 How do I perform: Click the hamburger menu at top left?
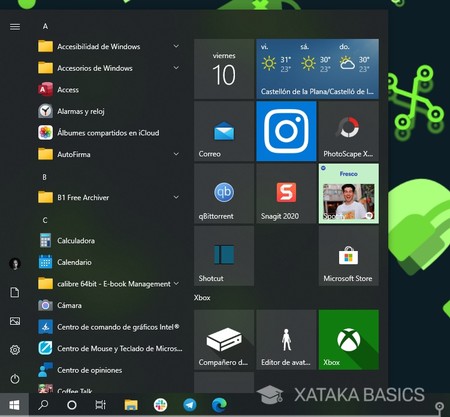pyautogui.click(x=15, y=27)
